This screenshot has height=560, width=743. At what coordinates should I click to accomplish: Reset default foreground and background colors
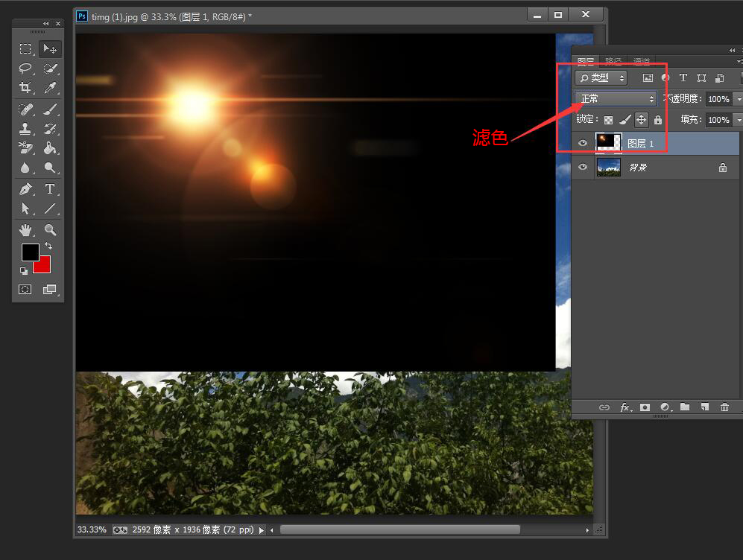tap(24, 271)
